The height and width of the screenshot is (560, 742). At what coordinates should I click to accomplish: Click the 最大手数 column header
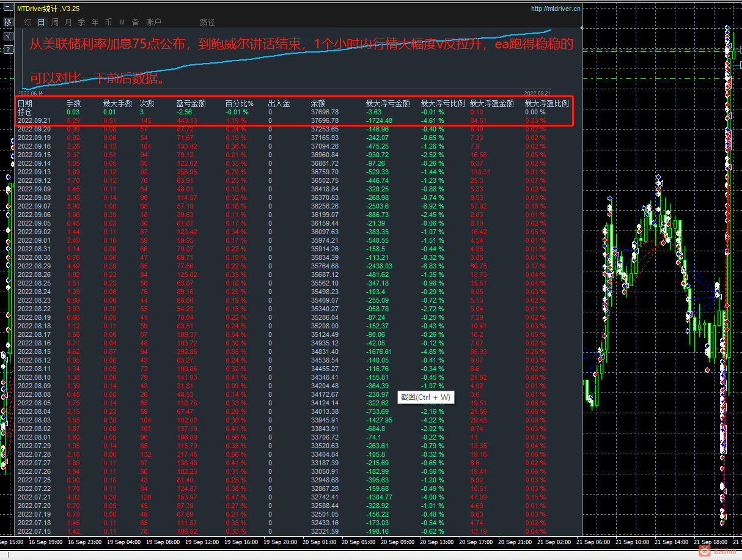tap(117, 104)
